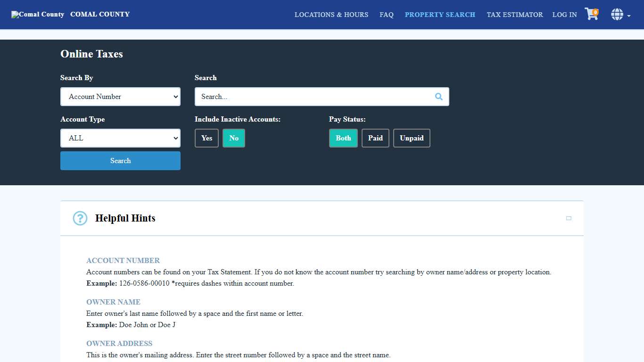Filter by Unpaid pay status

(412, 138)
